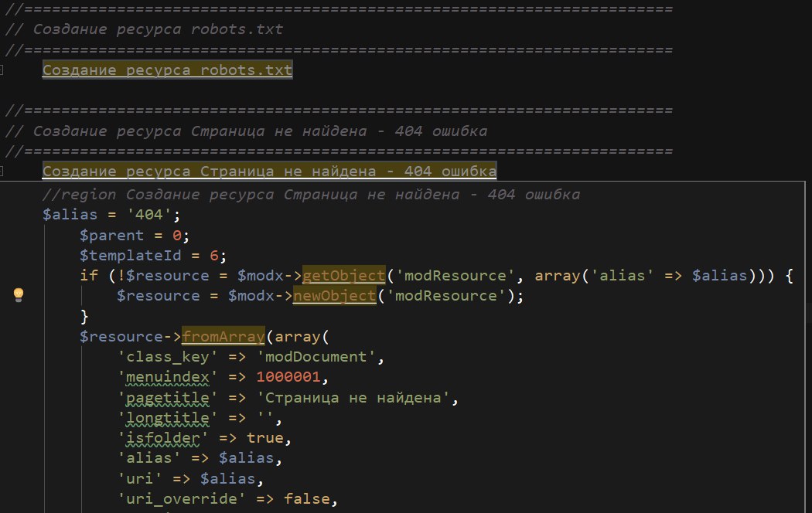Click the 'class_key' array key
Viewport: 812px width, 513px height.
pos(167,357)
